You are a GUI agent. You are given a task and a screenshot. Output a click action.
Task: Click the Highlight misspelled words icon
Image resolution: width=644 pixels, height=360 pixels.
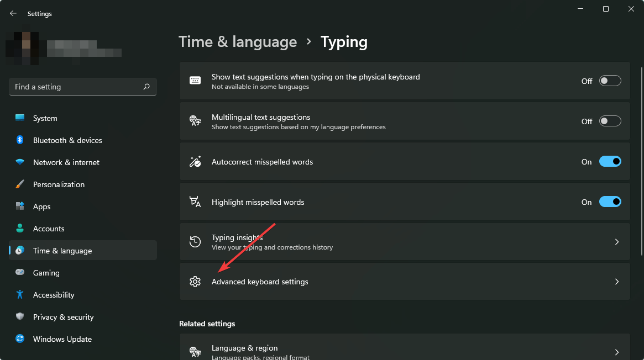195,202
